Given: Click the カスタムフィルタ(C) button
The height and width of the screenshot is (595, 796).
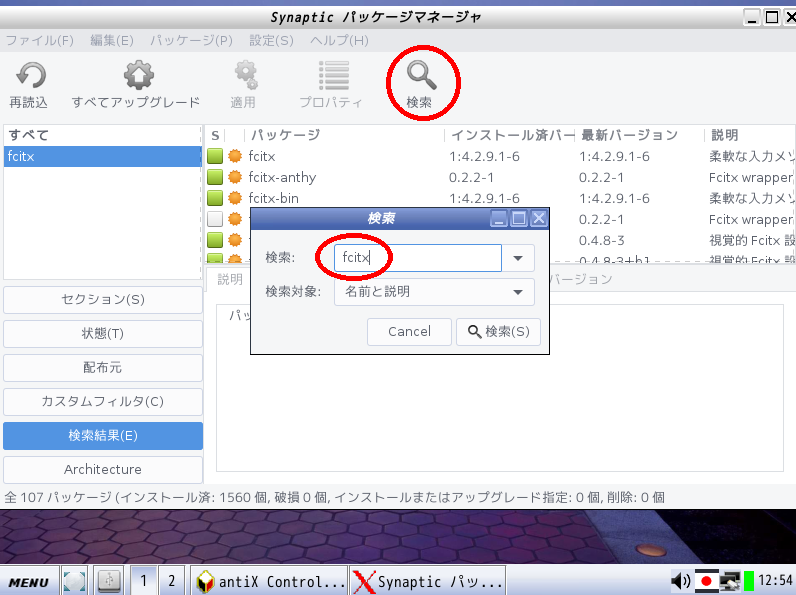Looking at the screenshot, I should tap(103, 402).
